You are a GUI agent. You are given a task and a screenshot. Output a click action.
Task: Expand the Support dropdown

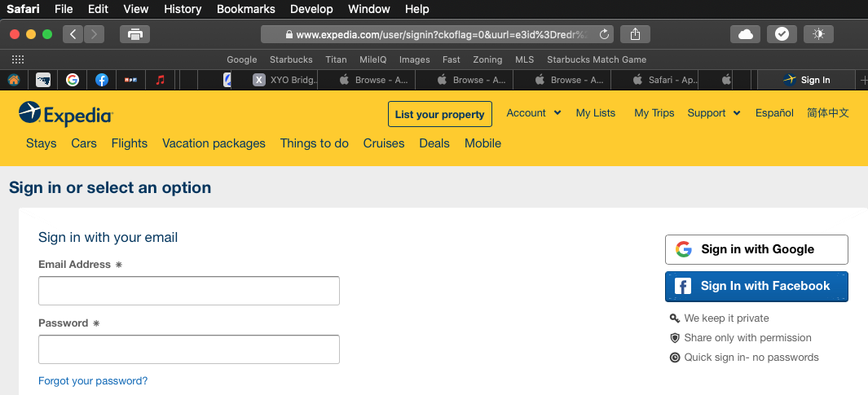(x=714, y=113)
